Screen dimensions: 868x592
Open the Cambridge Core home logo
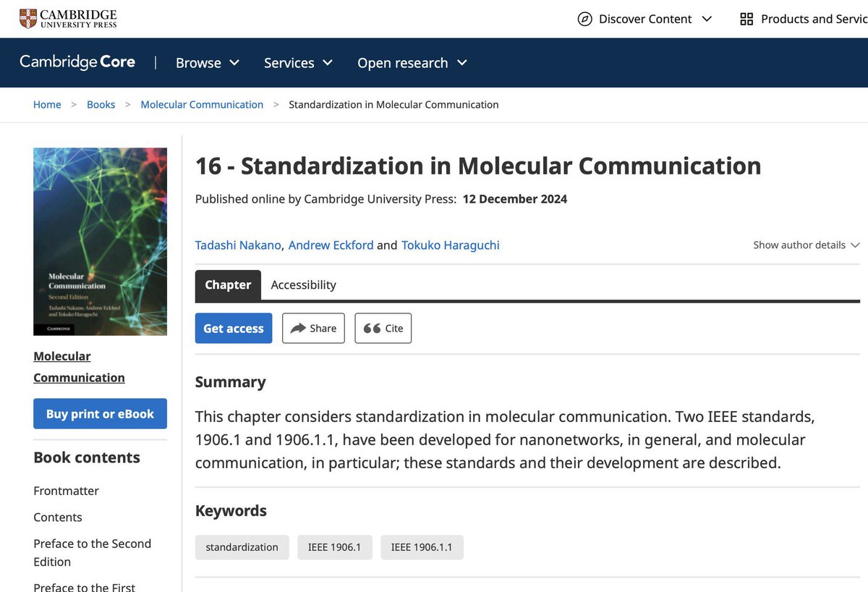(77, 62)
